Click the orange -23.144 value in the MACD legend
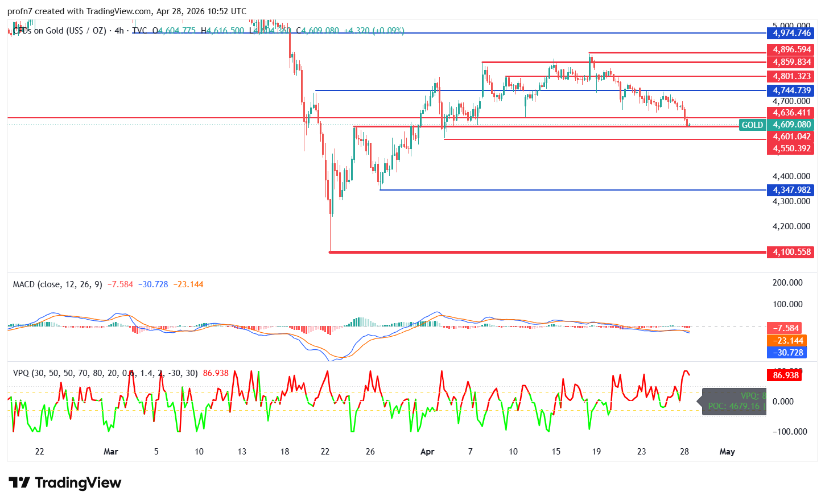Screen dimensions: 825x504 (x=188, y=284)
